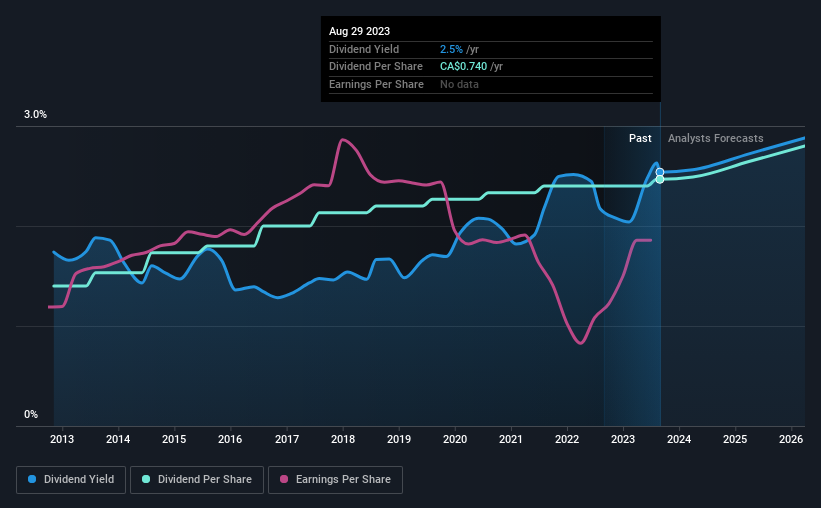Image resolution: width=821 pixels, height=508 pixels.
Task: Click the Aug 29 2023 tooltip date
Action: (x=359, y=31)
